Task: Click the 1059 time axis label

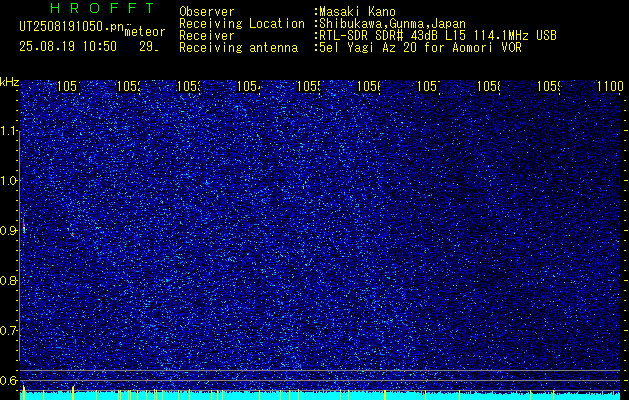Action: tap(549, 86)
